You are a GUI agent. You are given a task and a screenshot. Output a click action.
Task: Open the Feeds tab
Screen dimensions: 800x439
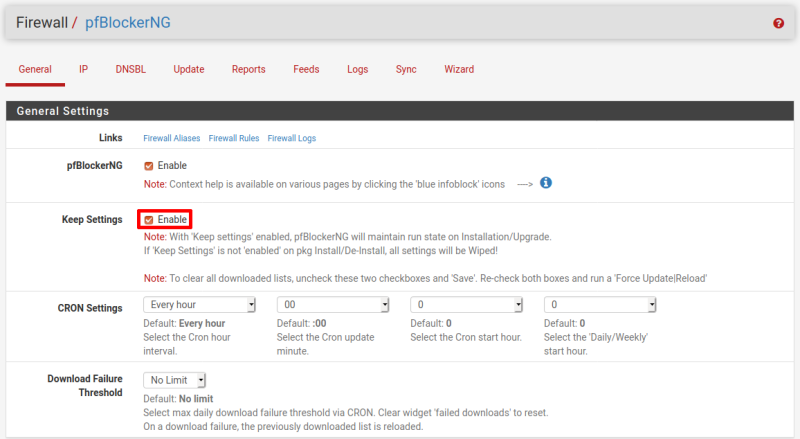point(306,69)
